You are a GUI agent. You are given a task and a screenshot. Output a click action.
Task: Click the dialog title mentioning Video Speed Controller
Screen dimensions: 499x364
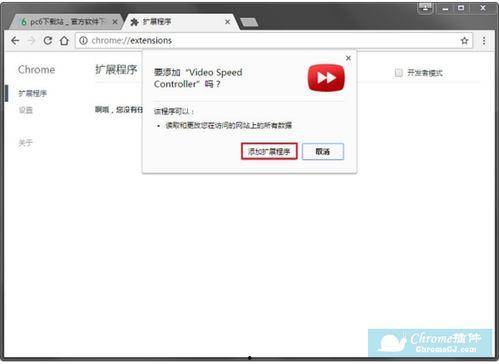point(198,78)
